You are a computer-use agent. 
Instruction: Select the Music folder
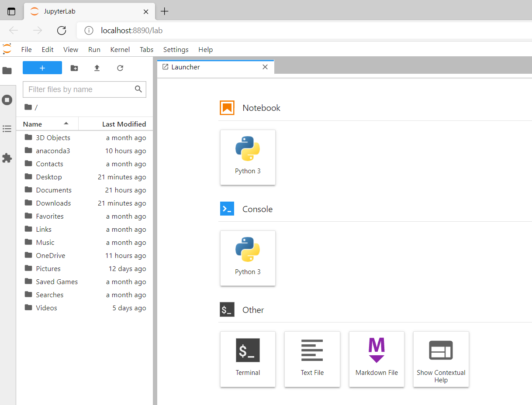click(x=84, y=242)
